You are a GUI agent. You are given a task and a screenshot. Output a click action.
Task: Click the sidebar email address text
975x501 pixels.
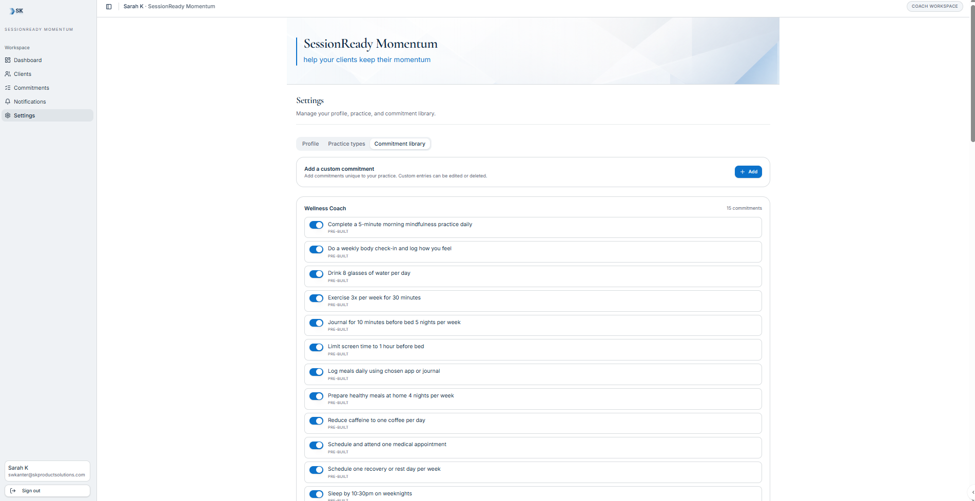(47, 475)
